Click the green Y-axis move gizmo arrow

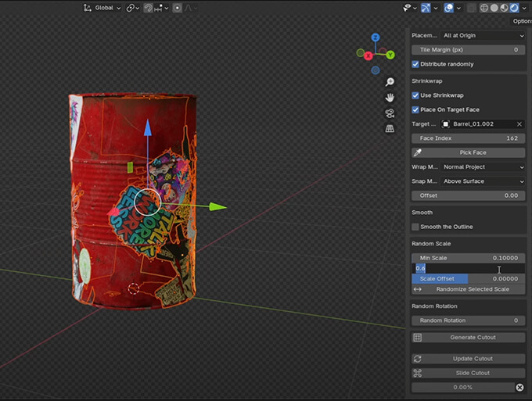[x=217, y=206]
